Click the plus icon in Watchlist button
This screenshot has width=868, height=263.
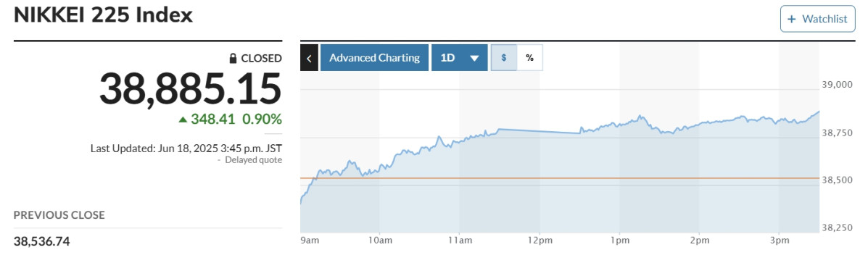792,20
